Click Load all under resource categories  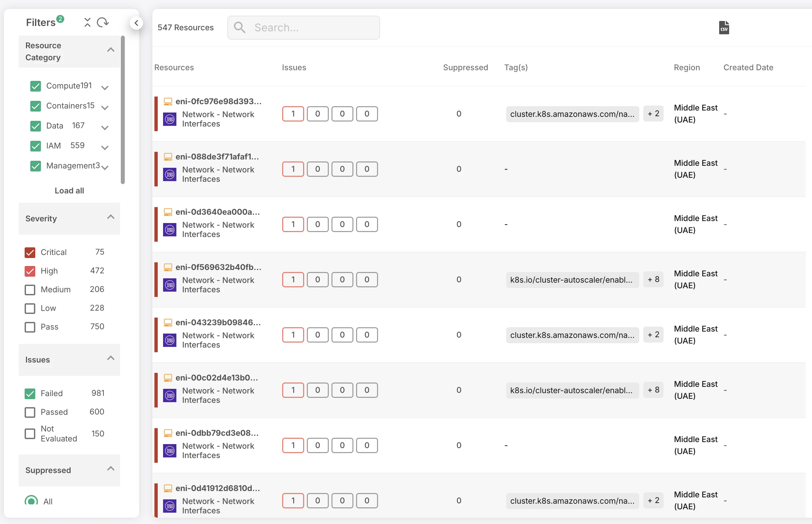pyautogui.click(x=69, y=190)
